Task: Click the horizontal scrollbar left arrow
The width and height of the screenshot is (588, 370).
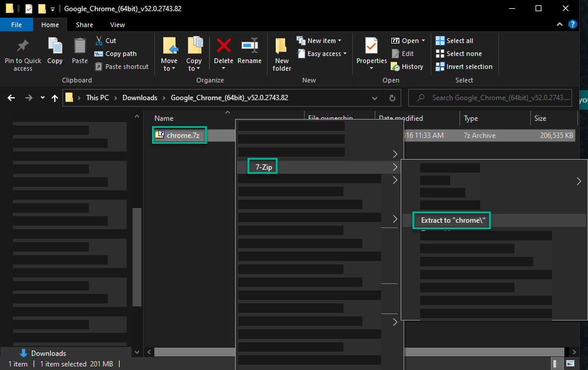Action: 149,352
